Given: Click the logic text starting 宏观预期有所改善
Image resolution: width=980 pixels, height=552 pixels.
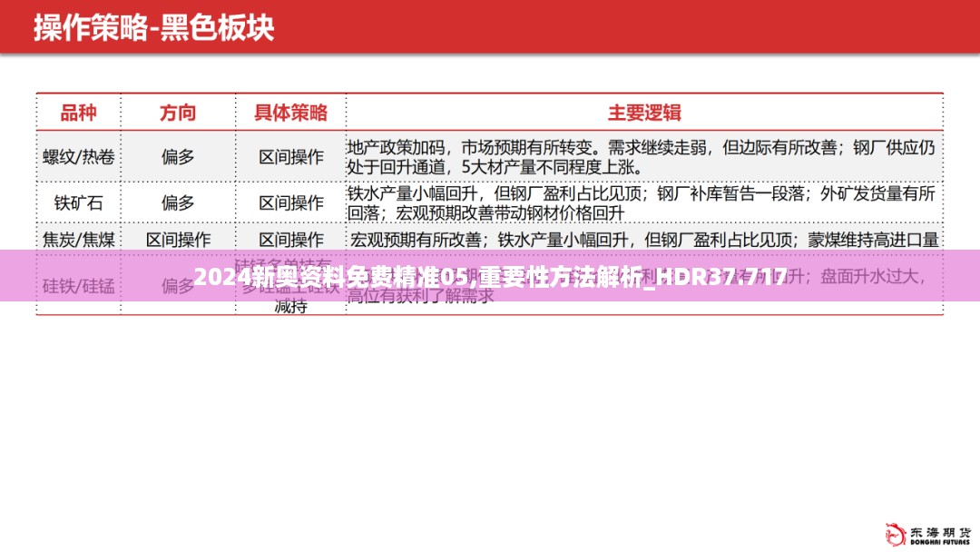Looking at the screenshot, I should coord(644,240).
